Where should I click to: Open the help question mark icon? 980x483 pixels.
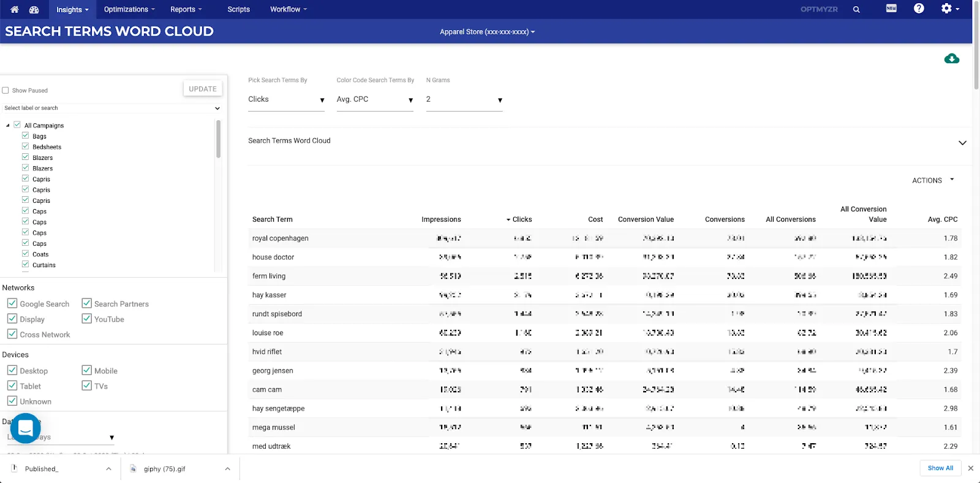919,8
